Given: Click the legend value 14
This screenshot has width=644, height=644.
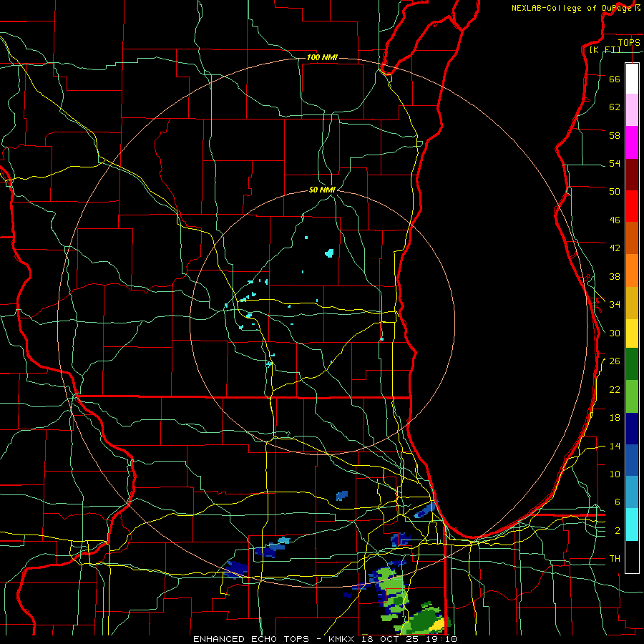Looking at the screenshot, I should [615, 446].
